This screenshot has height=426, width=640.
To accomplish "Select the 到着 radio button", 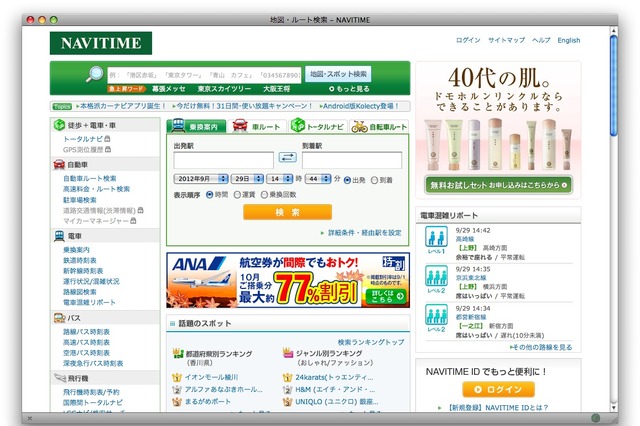I will coord(374,180).
